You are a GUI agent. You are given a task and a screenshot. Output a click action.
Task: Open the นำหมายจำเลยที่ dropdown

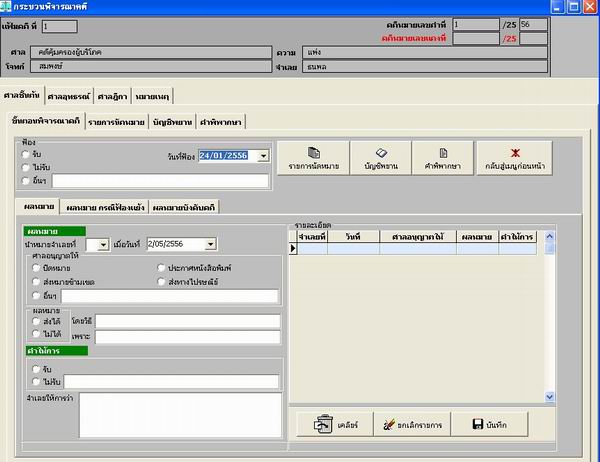(x=103, y=245)
